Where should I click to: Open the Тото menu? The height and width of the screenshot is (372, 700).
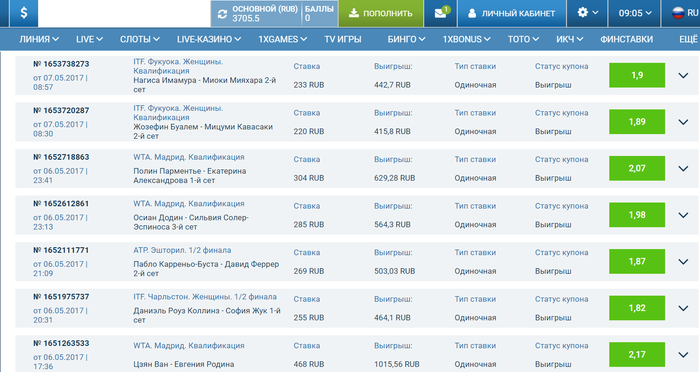(523, 39)
